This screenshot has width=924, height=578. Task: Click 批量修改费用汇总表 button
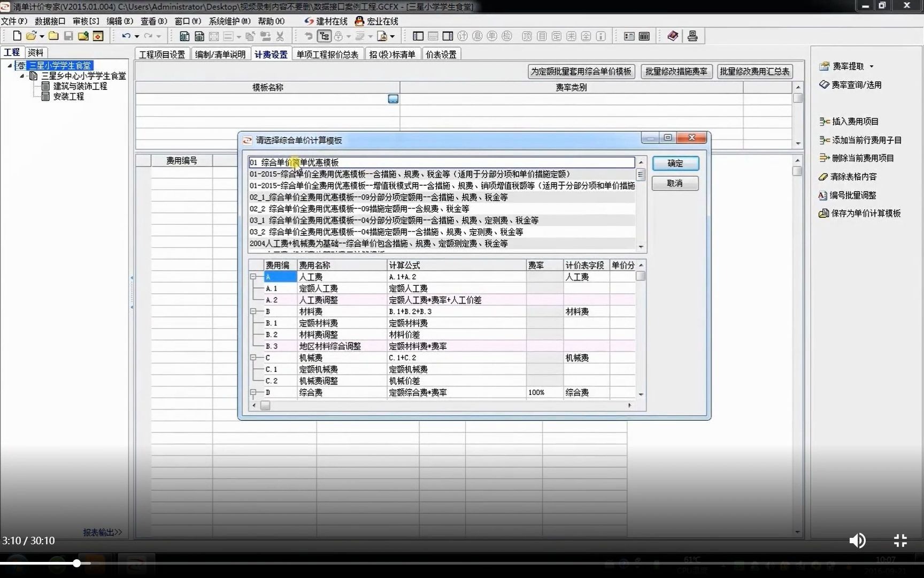point(754,71)
